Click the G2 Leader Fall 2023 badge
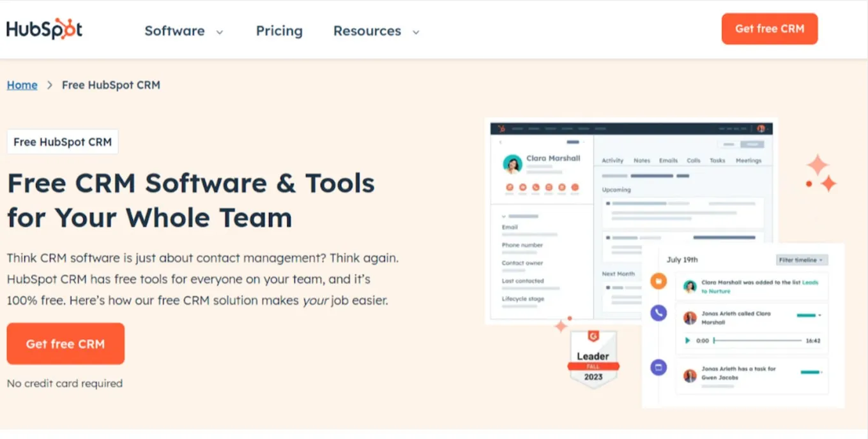The width and height of the screenshot is (868, 439). click(x=593, y=359)
